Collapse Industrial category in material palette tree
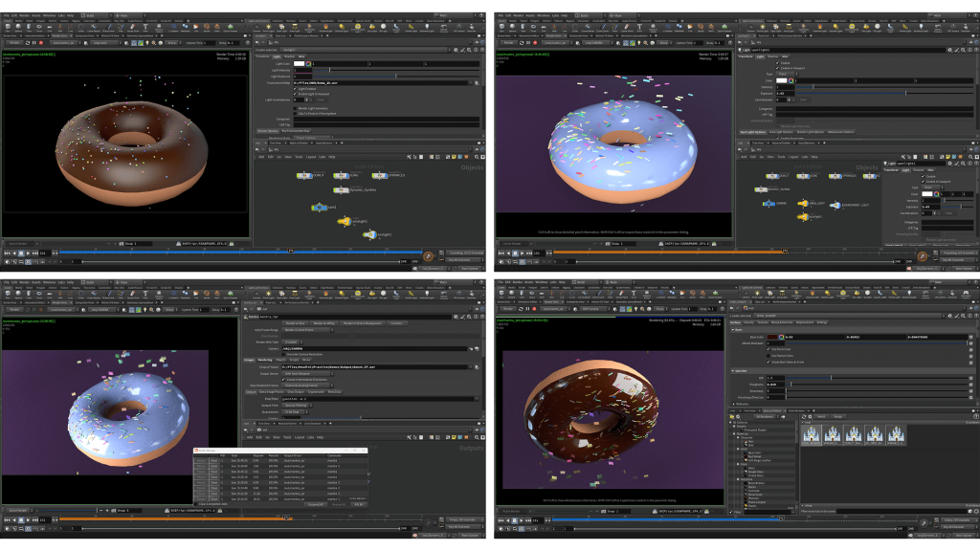Viewport: 980px width, 551px height. pyautogui.click(x=738, y=479)
